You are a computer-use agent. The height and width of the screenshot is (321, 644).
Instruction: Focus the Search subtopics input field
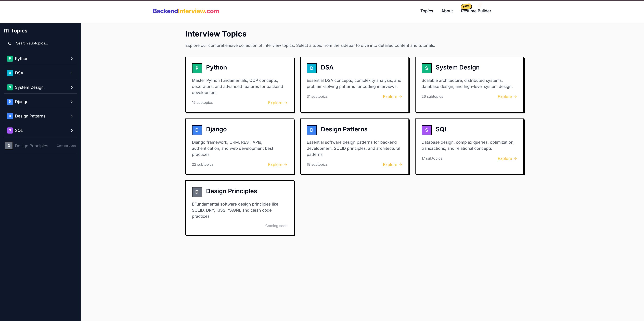click(x=40, y=43)
